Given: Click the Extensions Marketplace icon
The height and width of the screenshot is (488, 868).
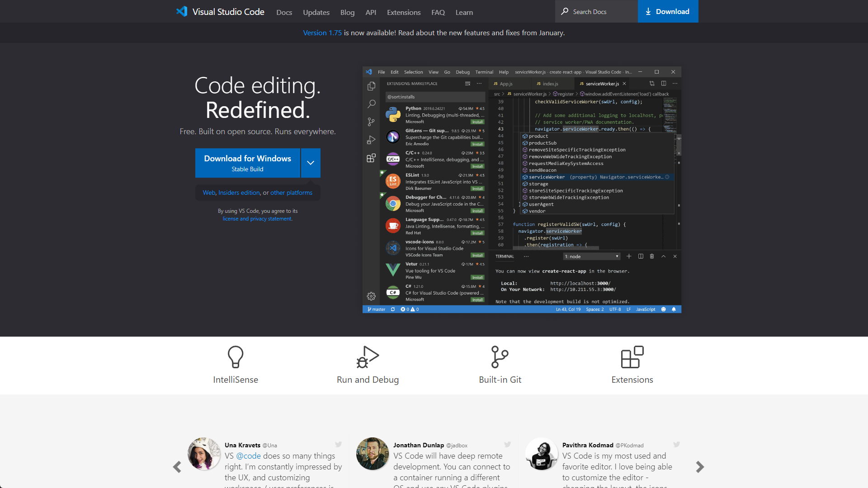Looking at the screenshot, I should pos(371,157).
